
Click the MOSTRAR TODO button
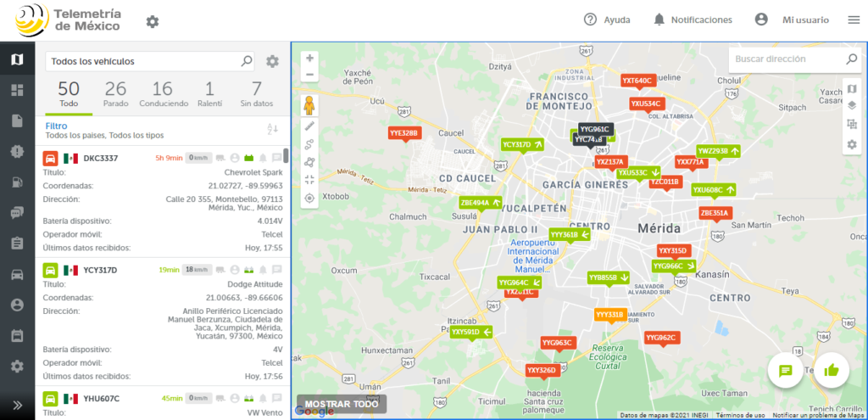[342, 404]
